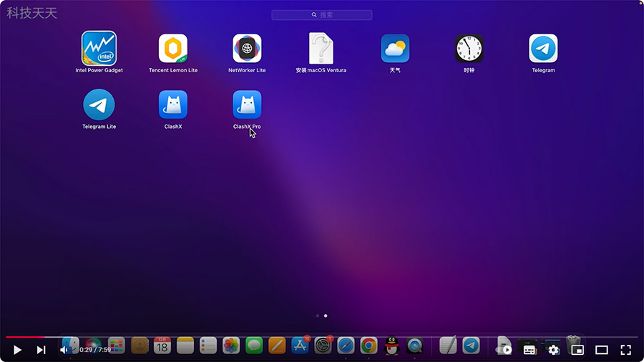
Task: Switch to first Launchpad page dot
Action: coord(318,315)
